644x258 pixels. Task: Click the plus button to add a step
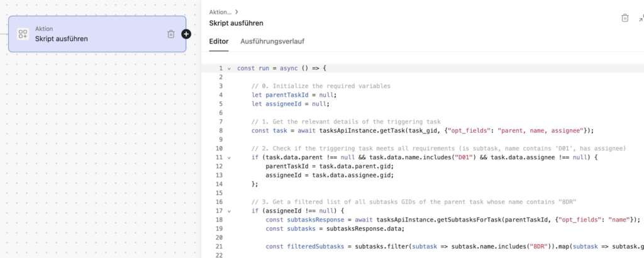[x=186, y=34]
